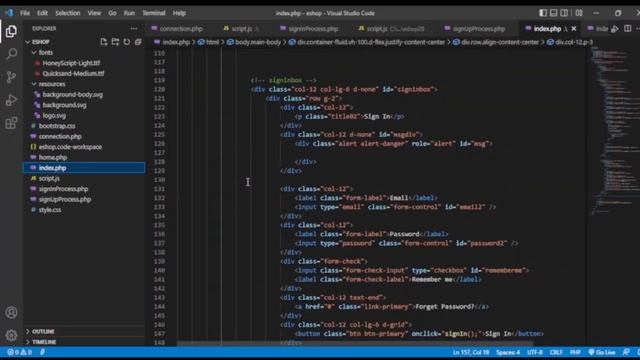This screenshot has width=640, height=360.
Task: Open the Run menu
Action: coord(129,13)
